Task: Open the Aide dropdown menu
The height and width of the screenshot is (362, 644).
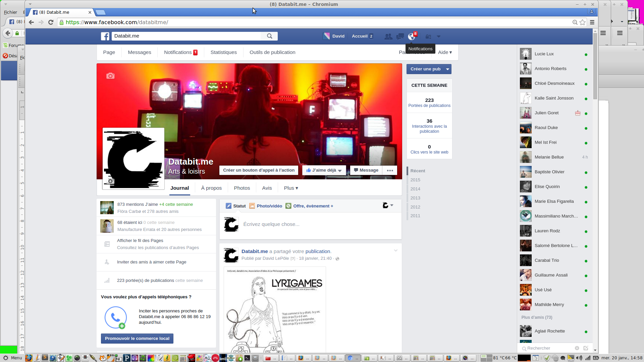Action: (445, 52)
